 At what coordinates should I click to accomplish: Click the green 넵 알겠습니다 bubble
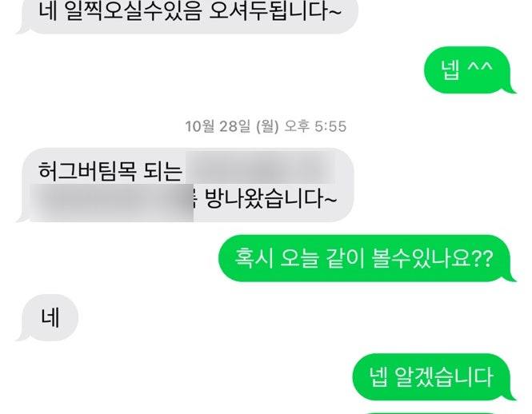point(434,376)
